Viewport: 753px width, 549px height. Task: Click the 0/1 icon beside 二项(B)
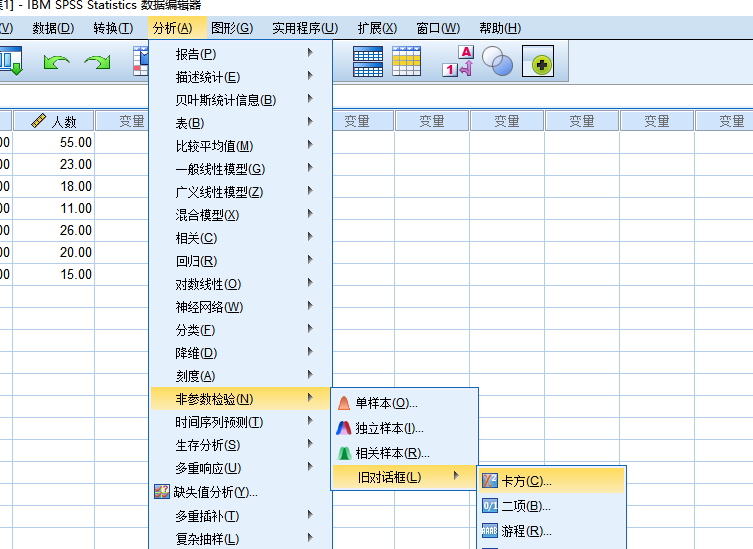pos(489,505)
